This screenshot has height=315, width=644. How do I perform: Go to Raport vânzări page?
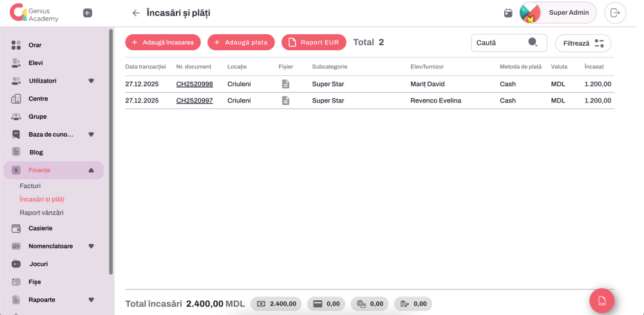coord(42,213)
